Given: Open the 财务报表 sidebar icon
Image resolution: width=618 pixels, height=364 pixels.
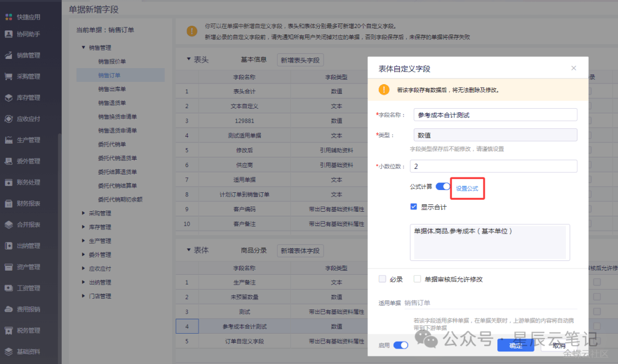Looking at the screenshot, I should [x=9, y=204].
